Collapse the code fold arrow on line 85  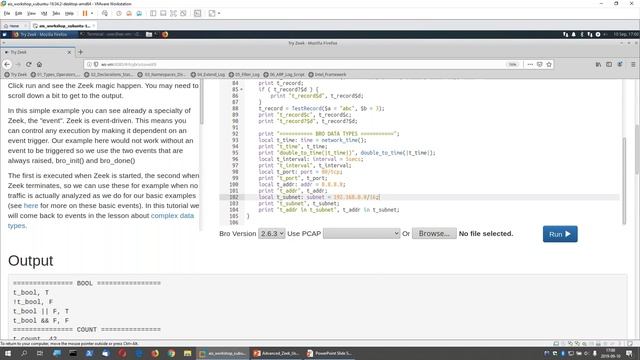[242, 89]
